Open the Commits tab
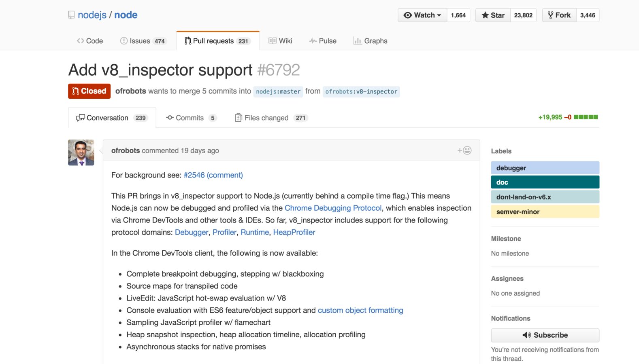Image resolution: width=639 pixels, height=364 pixels. 191,118
